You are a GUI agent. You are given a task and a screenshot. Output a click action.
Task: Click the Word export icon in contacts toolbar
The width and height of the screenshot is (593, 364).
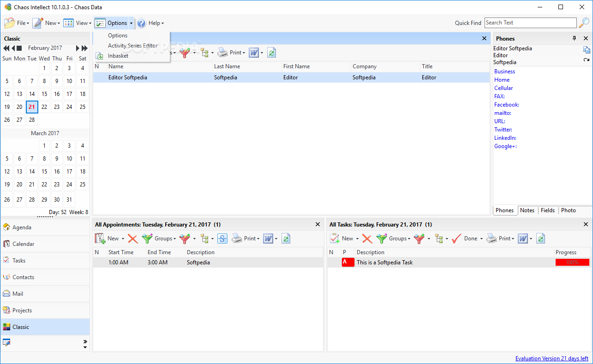[x=254, y=53]
